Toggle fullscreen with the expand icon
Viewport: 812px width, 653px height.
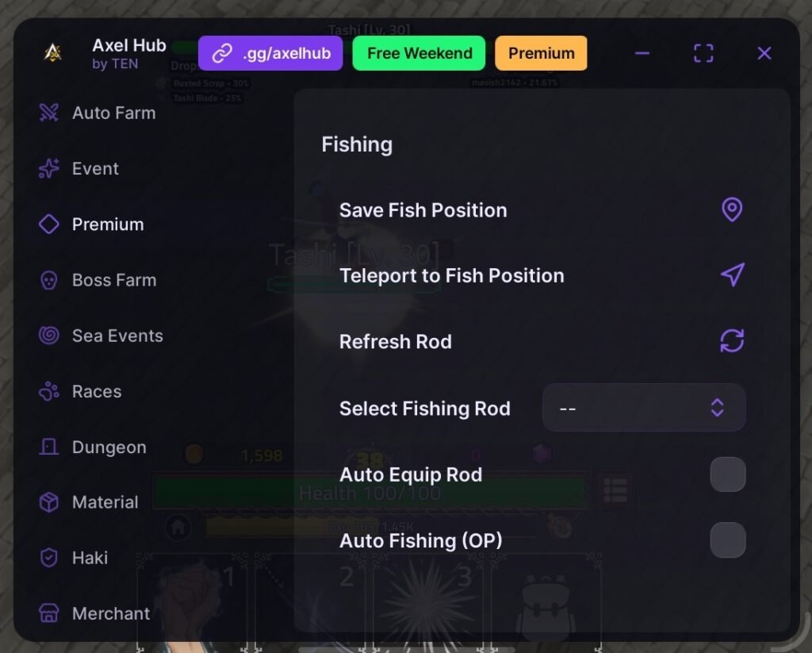(x=703, y=53)
